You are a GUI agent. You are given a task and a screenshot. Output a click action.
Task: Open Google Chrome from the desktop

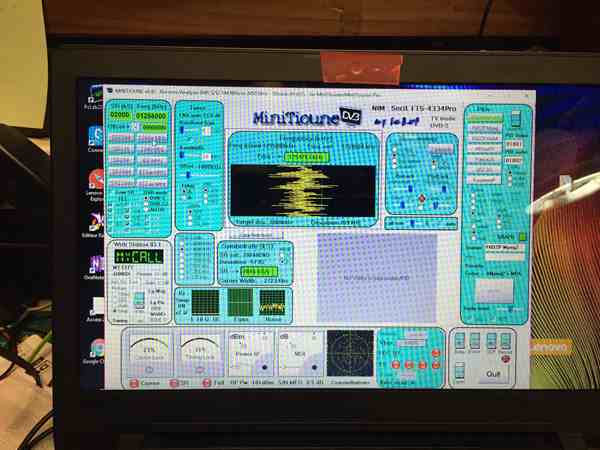click(96, 350)
